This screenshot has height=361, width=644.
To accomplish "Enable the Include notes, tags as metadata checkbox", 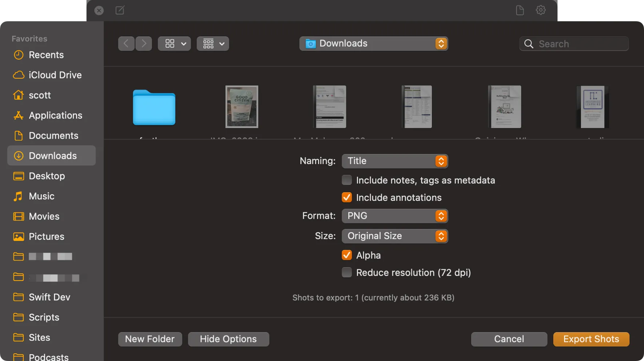I will pyautogui.click(x=346, y=180).
